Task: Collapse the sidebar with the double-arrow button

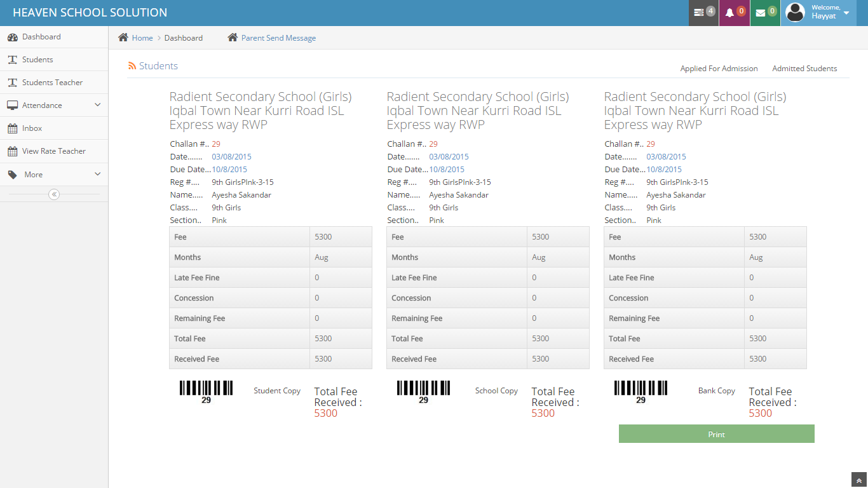Action: click(x=54, y=194)
